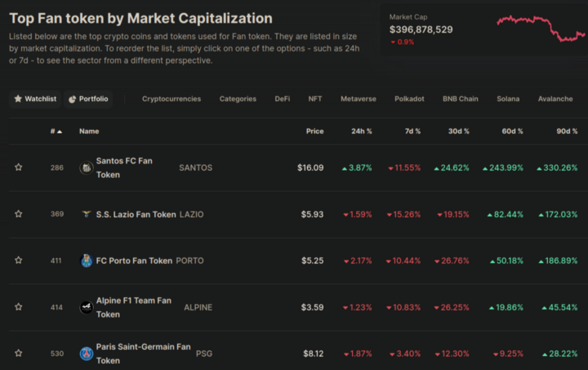Open the Metaverse tab
Image resolution: width=588 pixels, height=370 pixels.
pyautogui.click(x=359, y=99)
